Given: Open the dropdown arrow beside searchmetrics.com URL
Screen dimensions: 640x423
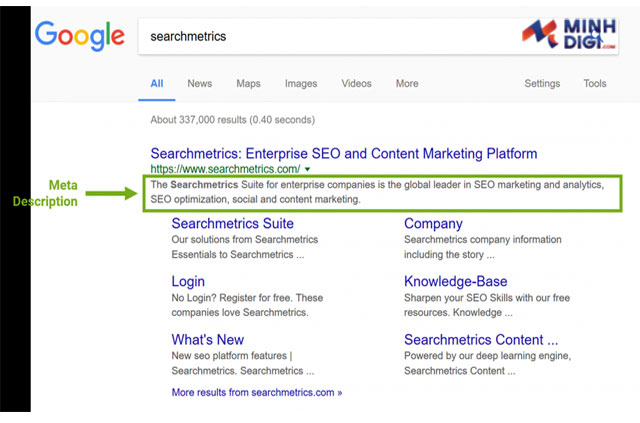Looking at the screenshot, I should tap(307, 169).
